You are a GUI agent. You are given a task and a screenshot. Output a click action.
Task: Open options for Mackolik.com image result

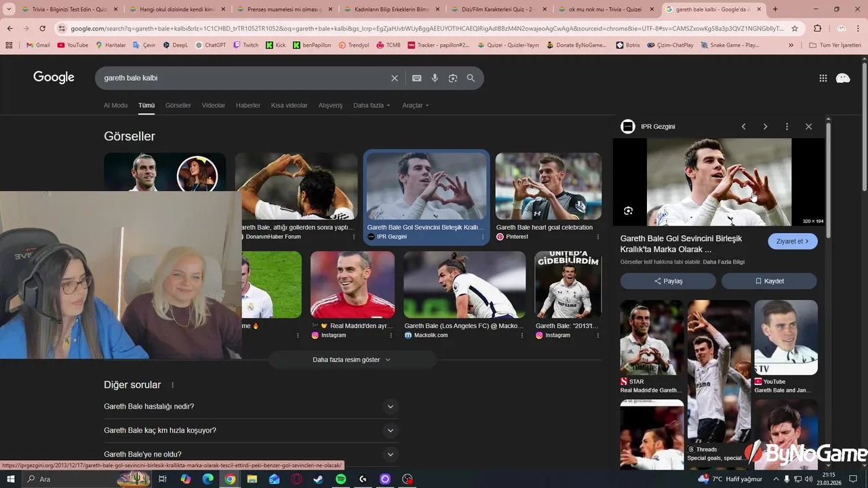pos(522,335)
